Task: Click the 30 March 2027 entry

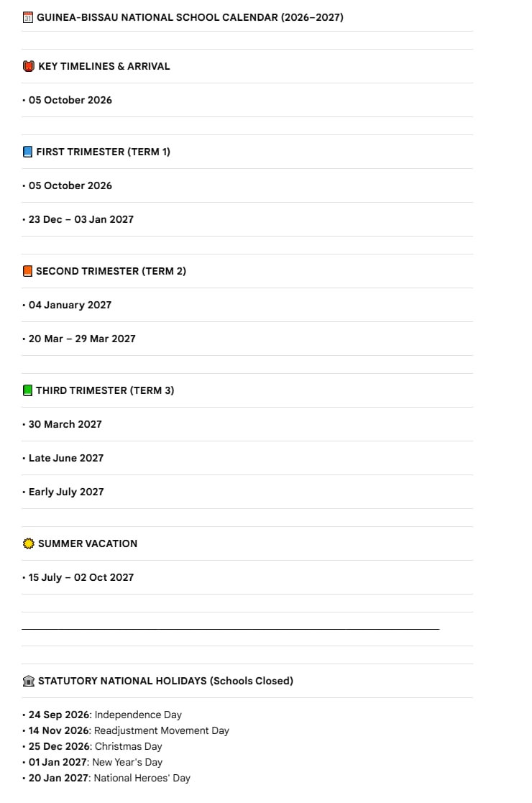Action: pyautogui.click(x=65, y=424)
